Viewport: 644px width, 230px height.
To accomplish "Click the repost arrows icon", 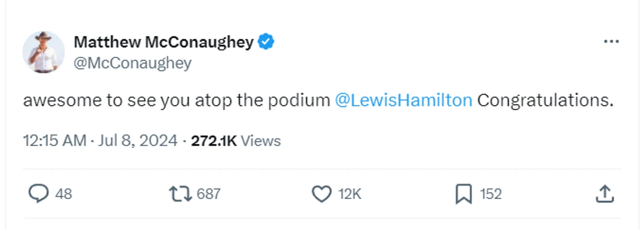I will [x=180, y=194].
